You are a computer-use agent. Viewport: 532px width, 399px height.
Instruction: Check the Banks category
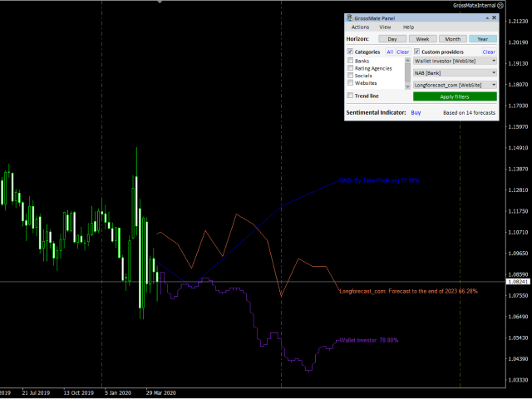point(351,61)
